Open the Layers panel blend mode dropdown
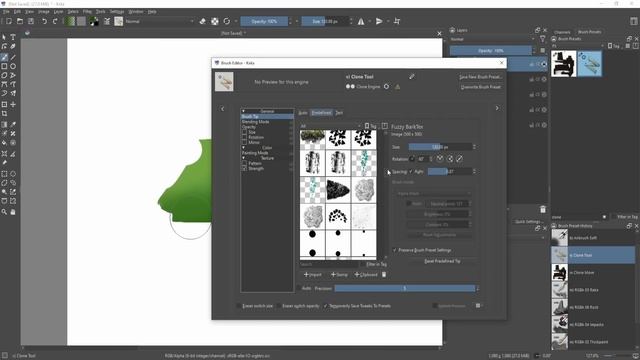The image size is (640, 360). pos(493,39)
